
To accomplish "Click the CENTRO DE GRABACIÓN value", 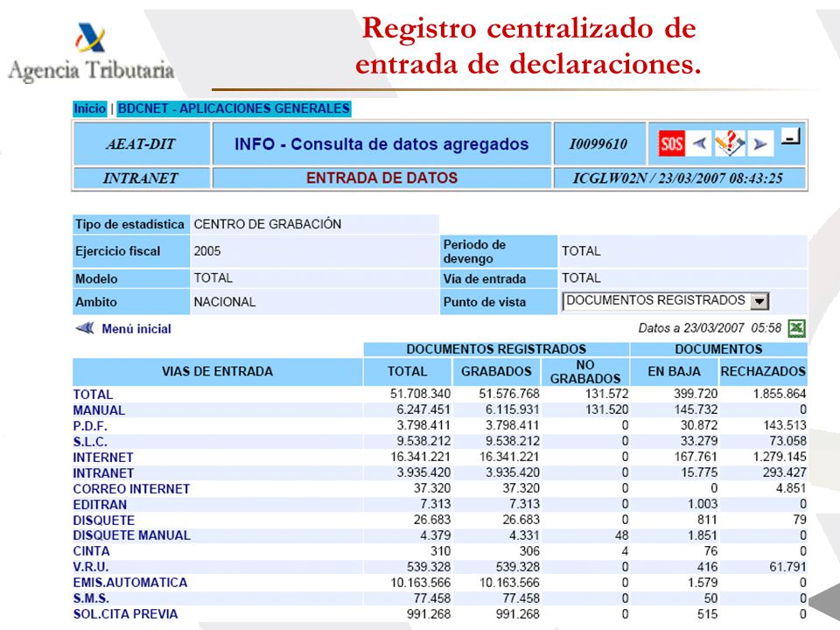I will (x=268, y=224).
